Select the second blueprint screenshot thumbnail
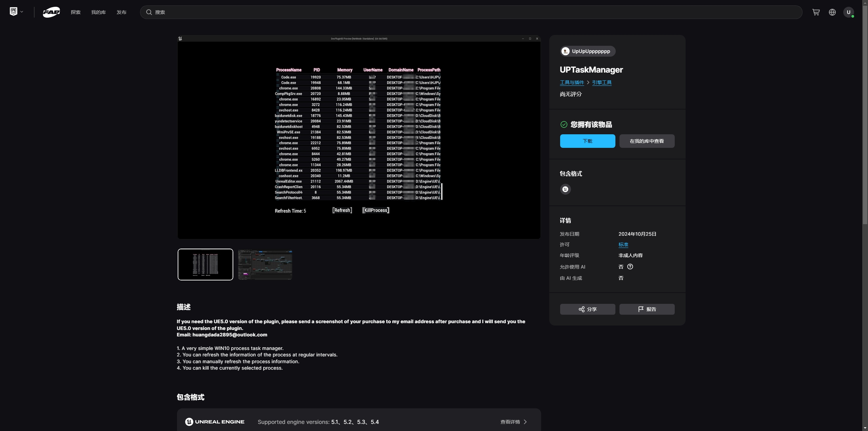This screenshot has width=868, height=431. (265, 265)
